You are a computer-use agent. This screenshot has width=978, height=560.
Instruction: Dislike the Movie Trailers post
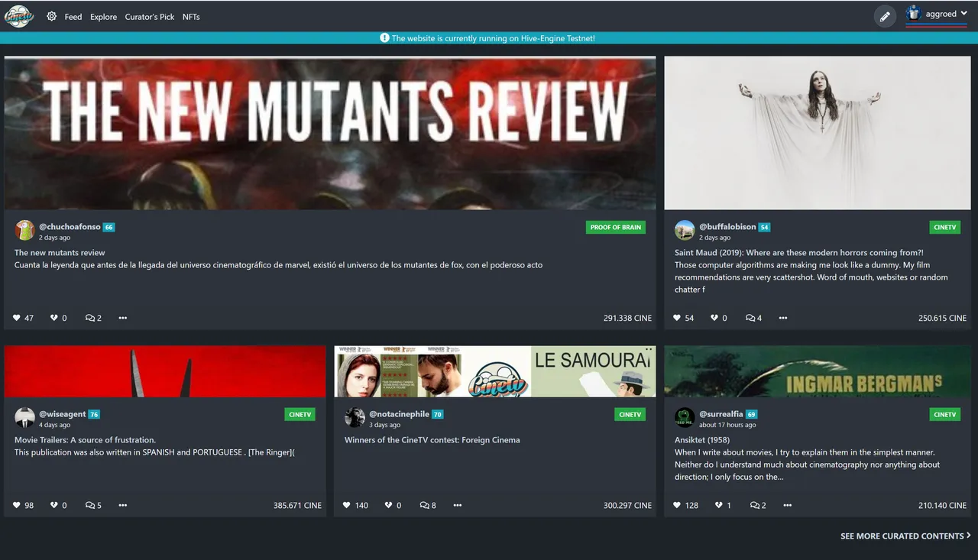point(54,505)
